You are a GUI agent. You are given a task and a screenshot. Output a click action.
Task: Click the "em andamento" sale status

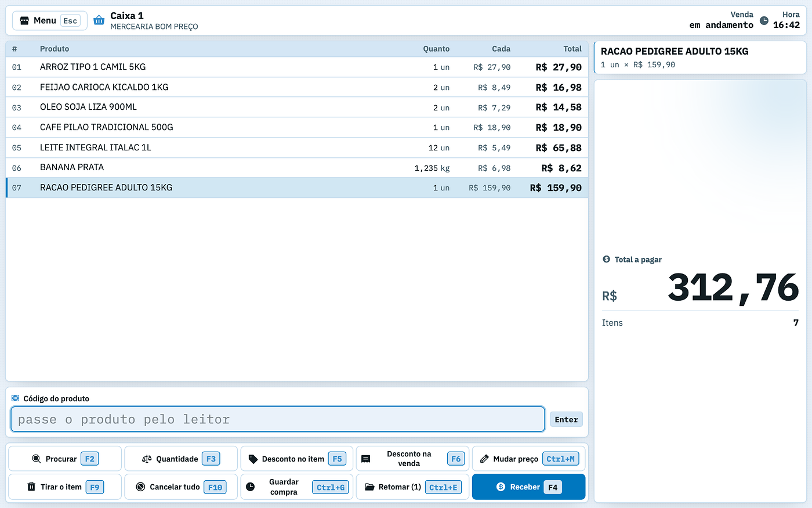722,25
